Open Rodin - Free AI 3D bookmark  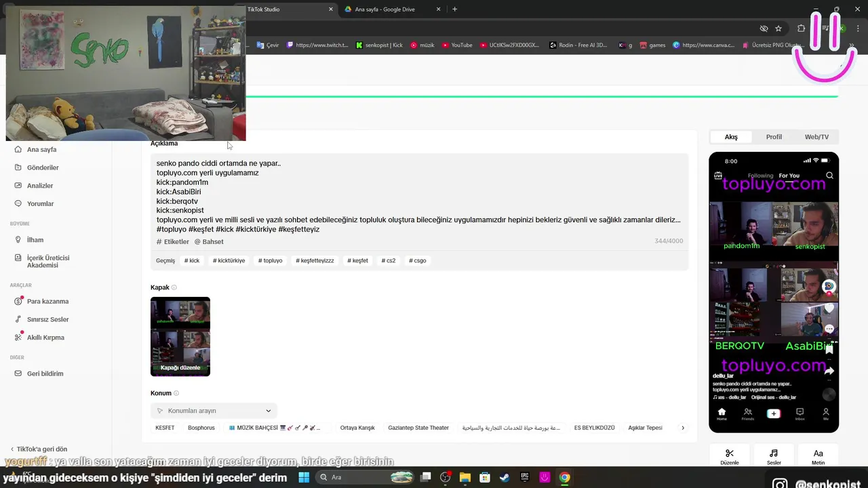tap(578, 45)
